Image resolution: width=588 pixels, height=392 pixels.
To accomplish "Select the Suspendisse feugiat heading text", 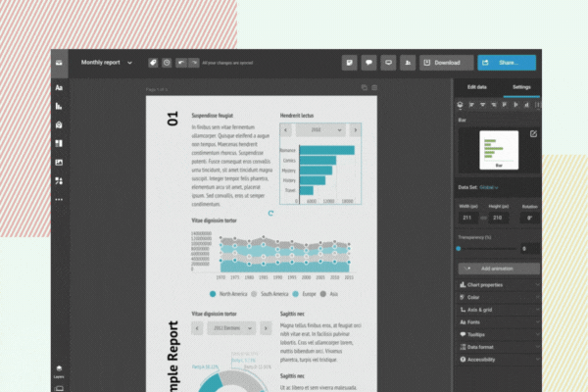I will pos(213,116).
